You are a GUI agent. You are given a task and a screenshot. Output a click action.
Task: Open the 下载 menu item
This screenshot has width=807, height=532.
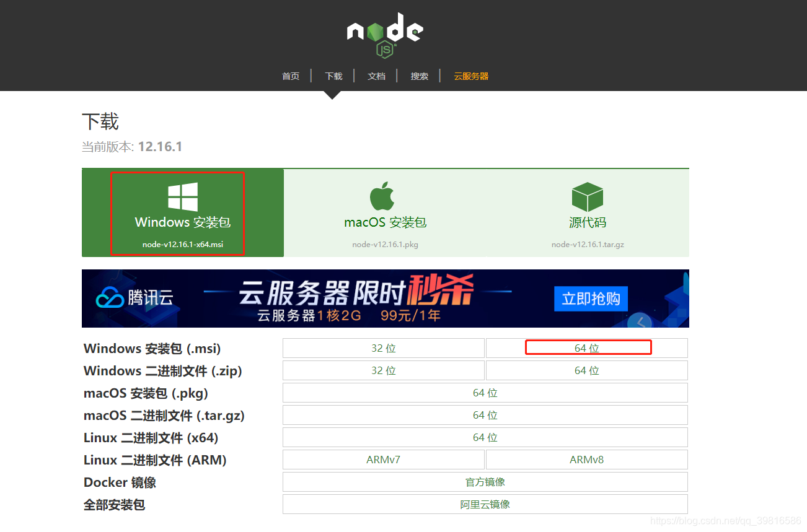(x=333, y=76)
